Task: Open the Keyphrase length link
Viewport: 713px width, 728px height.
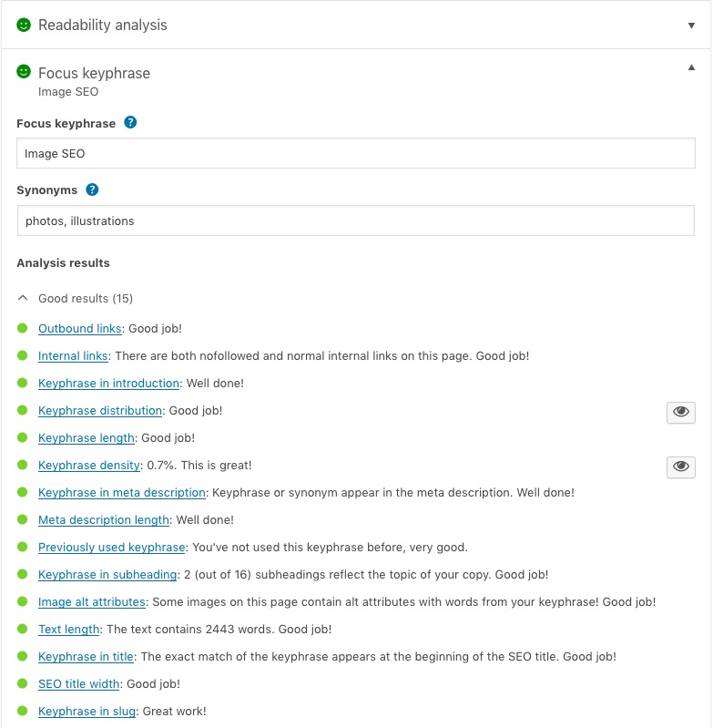Action: (86, 438)
